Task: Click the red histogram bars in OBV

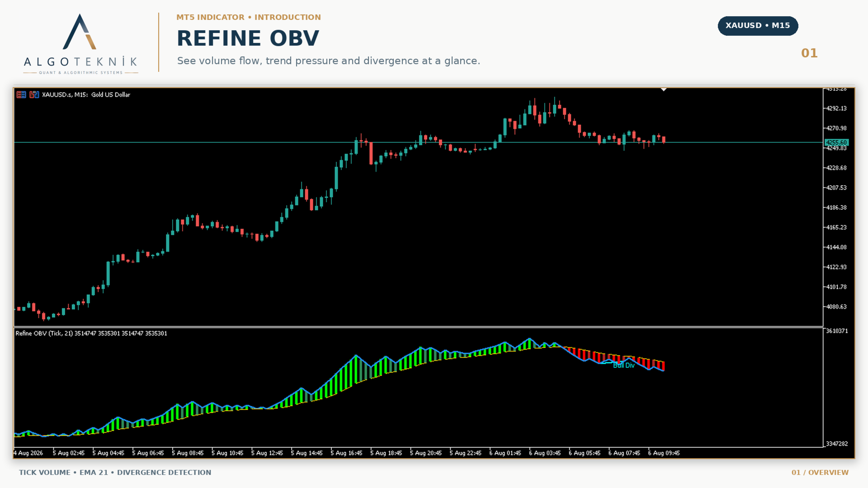Action: pos(615,358)
